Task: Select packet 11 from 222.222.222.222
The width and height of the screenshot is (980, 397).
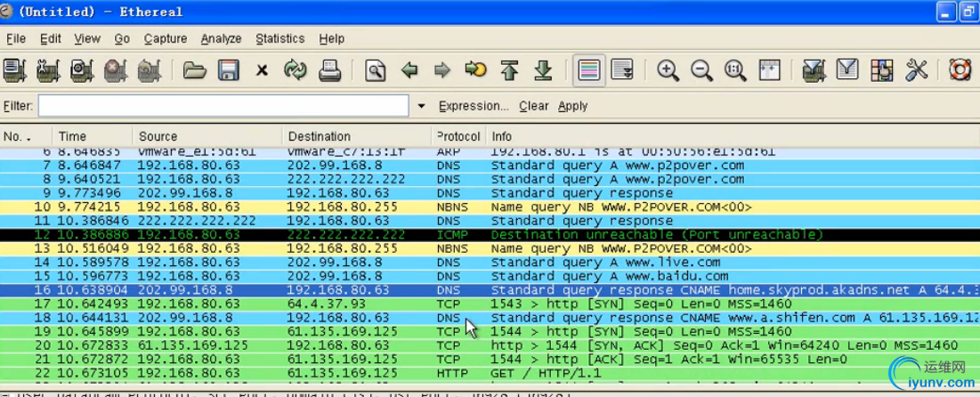Action: (490, 221)
